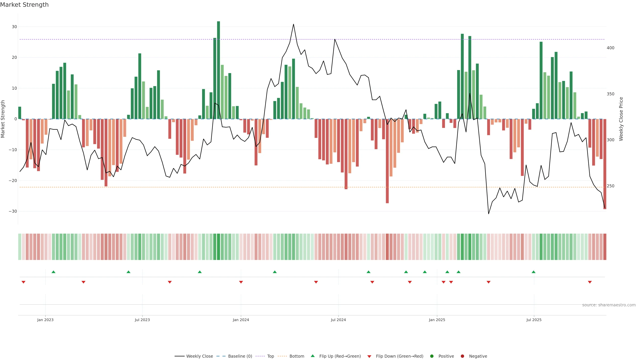
Task: Click the Flip Up green triangle legend icon
Action: pos(312,356)
